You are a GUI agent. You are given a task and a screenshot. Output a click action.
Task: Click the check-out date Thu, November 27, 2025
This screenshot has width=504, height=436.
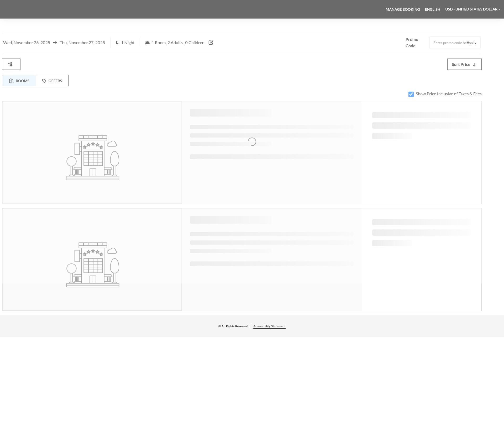click(82, 43)
